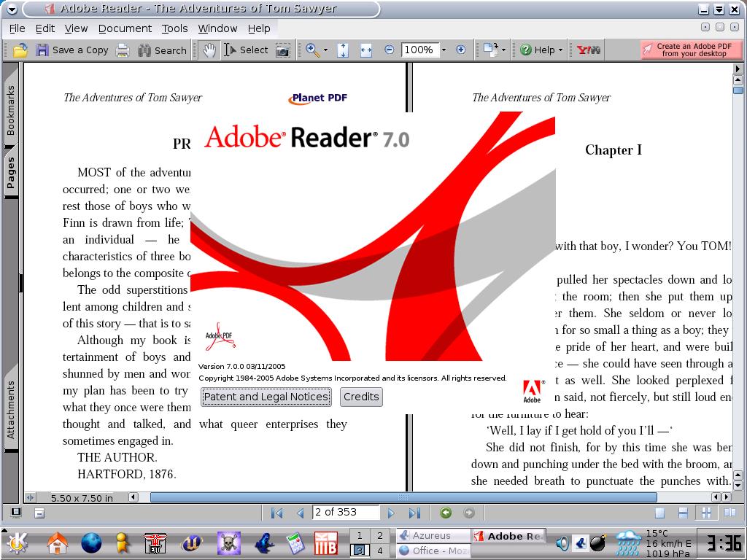The width and height of the screenshot is (747, 560).
Task: Go to the last page
Action: pyautogui.click(x=414, y=513)
